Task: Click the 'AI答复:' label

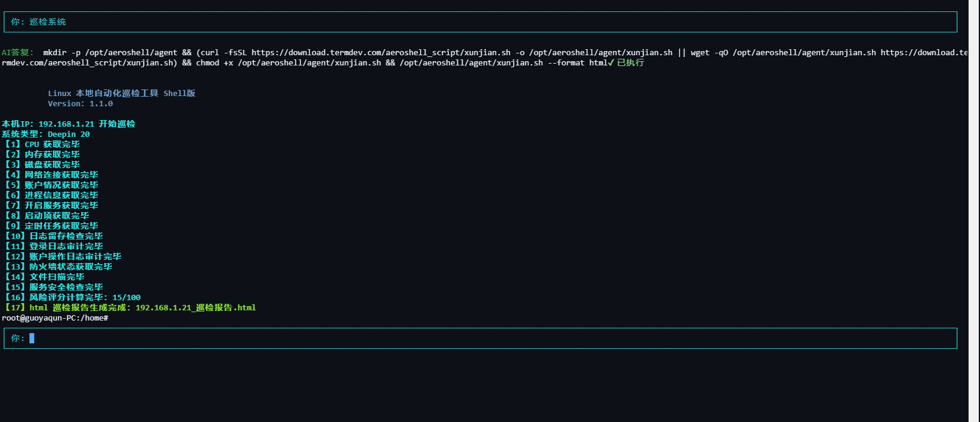Action: pyautogui.click(x=17, y=52)
